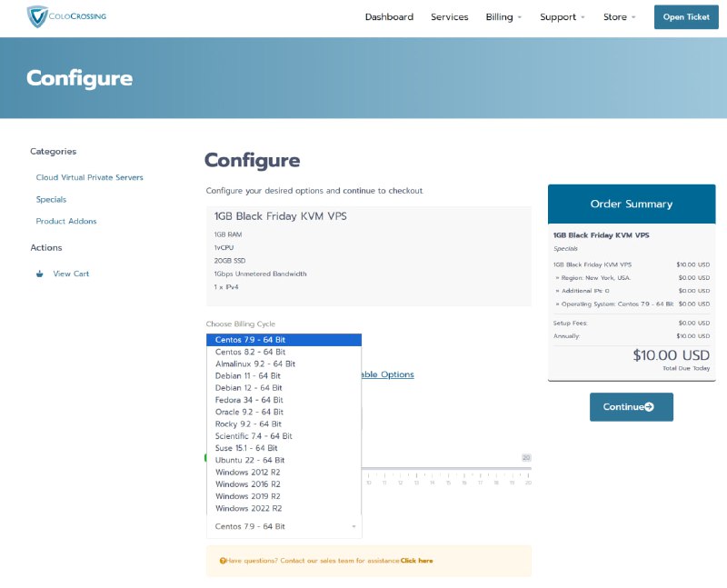Pick Windows 2022 R2 from the list
Image resolution: width=727 pixels, height=588 pixels.
tap(247, 508)
